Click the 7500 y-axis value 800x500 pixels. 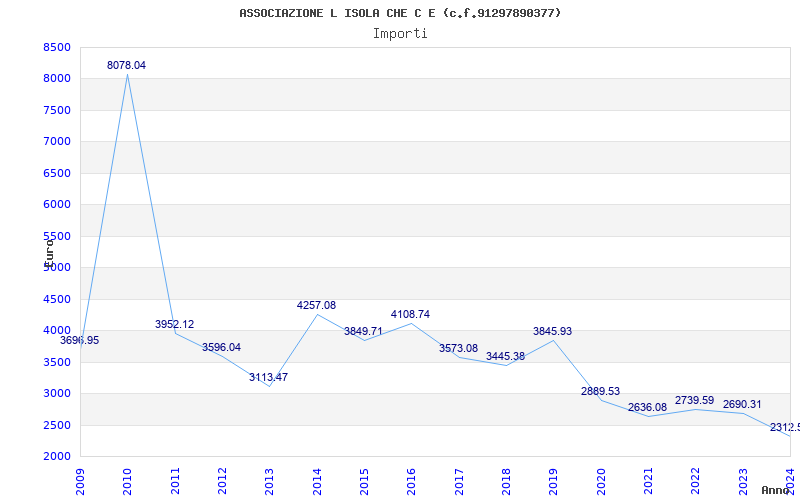[x=57, y=110]
